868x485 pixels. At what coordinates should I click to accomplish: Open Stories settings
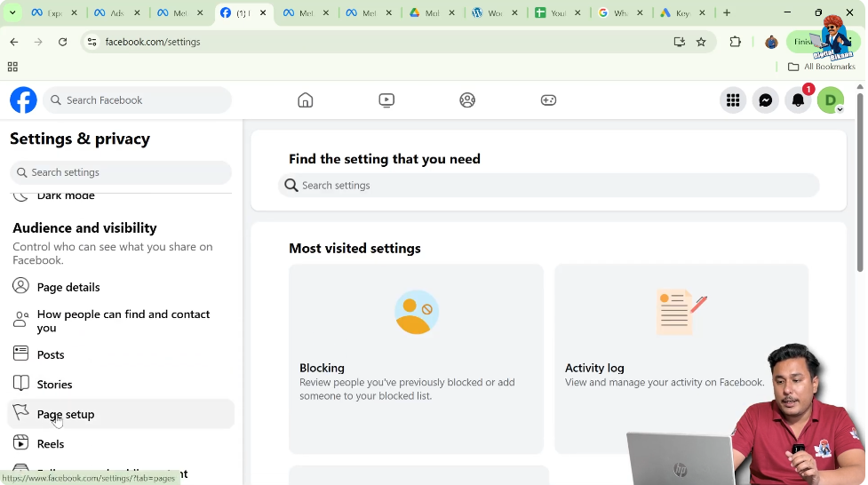click(121, 384)
